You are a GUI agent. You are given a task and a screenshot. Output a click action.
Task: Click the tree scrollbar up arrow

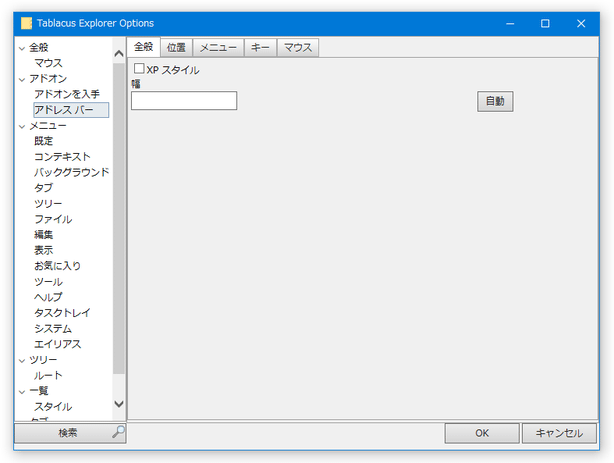pyautogui.click(x=119, y=54)
